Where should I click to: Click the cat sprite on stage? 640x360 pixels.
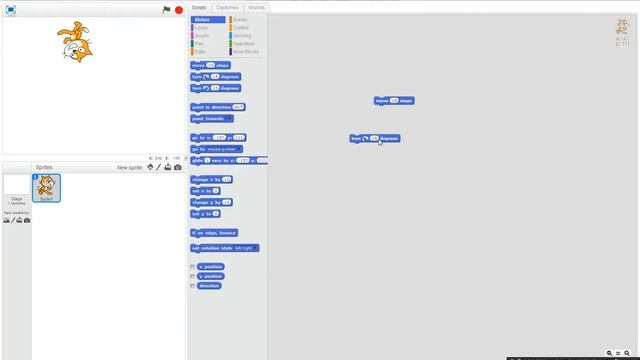(x=76, y=42)
